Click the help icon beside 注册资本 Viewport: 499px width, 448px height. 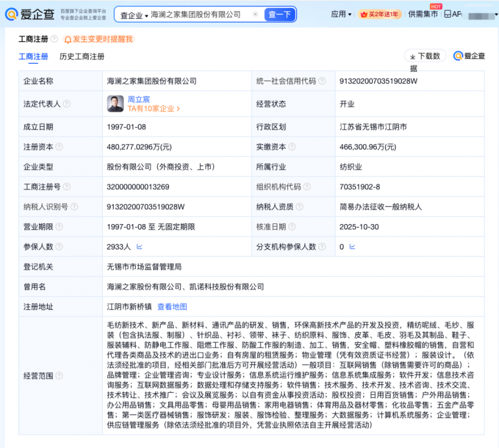coord(59,147)
